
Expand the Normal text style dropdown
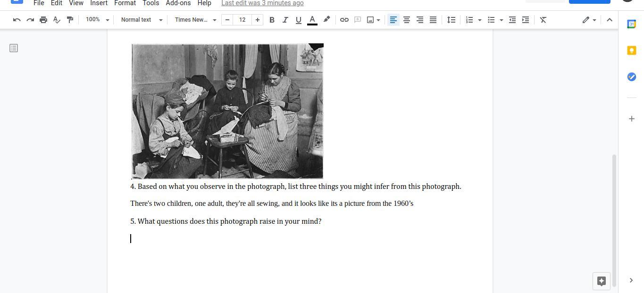(142, 20)
